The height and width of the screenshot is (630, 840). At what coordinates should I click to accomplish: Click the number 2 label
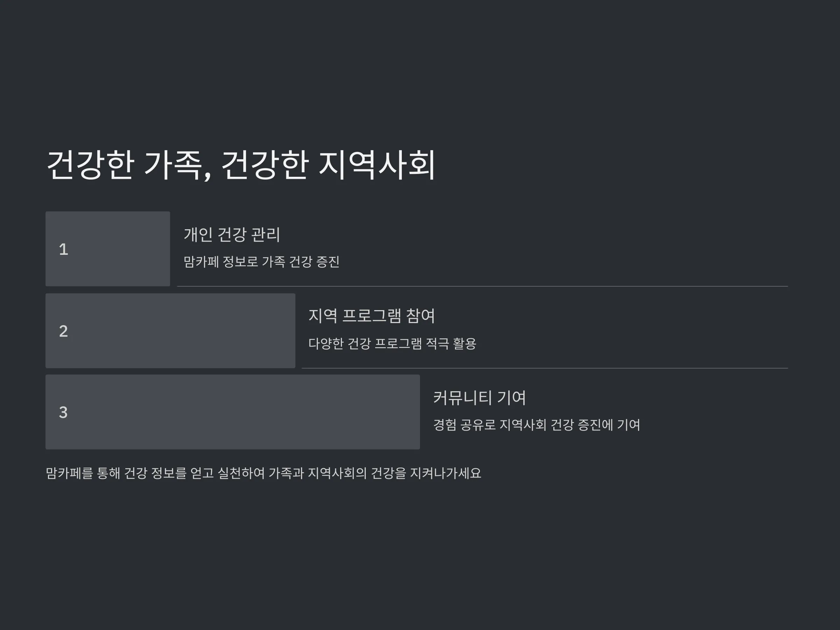tap(63, 331)
